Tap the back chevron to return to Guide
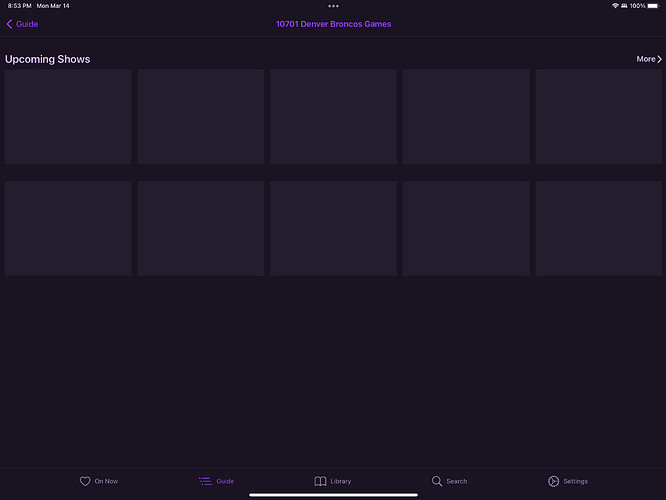666x500 pixels. coord(10,24)
